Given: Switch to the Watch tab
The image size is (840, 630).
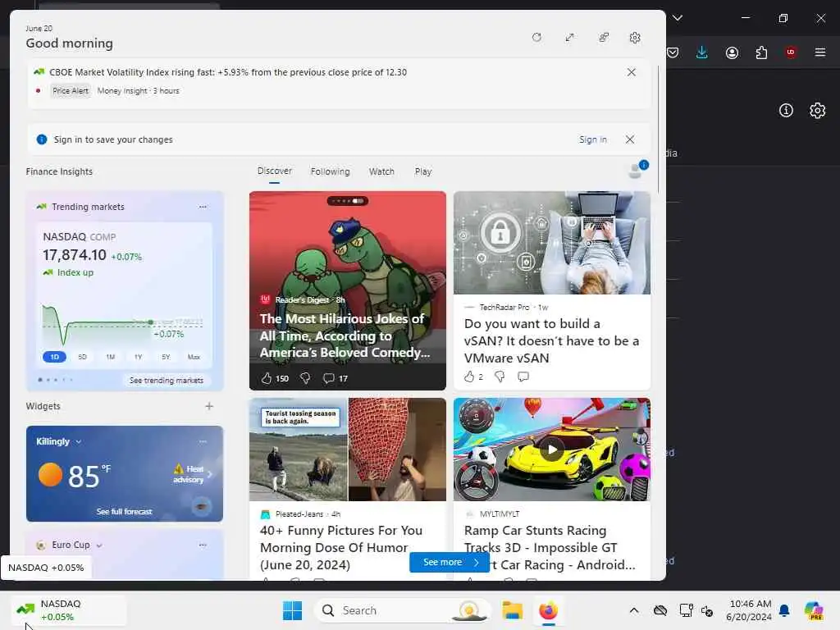Looking at the screenshot, I should [381, 171].
